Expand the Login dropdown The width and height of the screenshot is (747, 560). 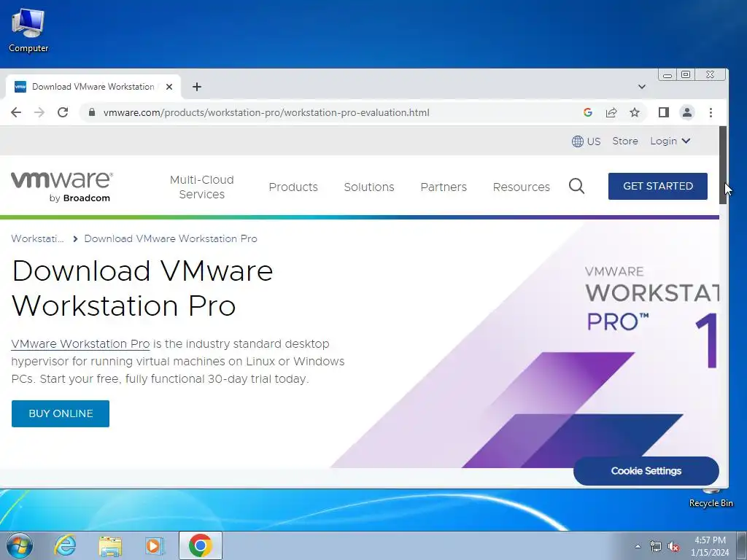670,141
